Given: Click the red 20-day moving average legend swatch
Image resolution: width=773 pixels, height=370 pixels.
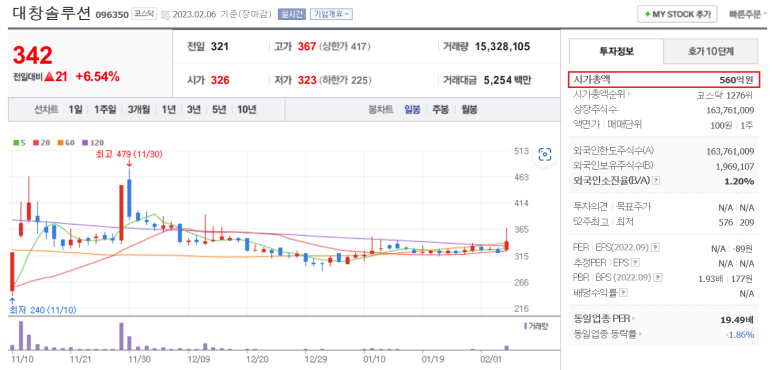Looking at the screenshot, I should (x=35, y=143).
